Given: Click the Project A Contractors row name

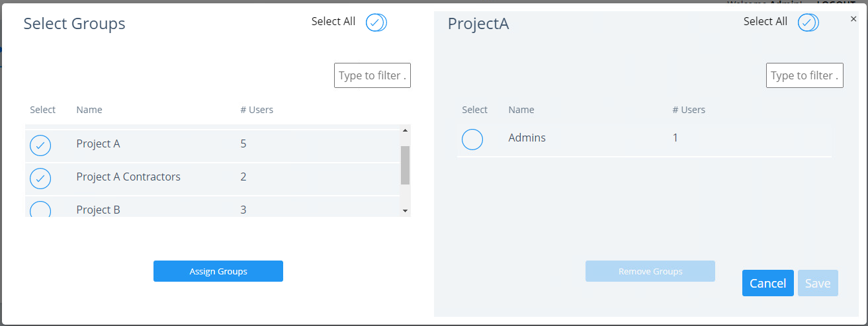Looking at the screenshot, I should [x=128, y=177].
